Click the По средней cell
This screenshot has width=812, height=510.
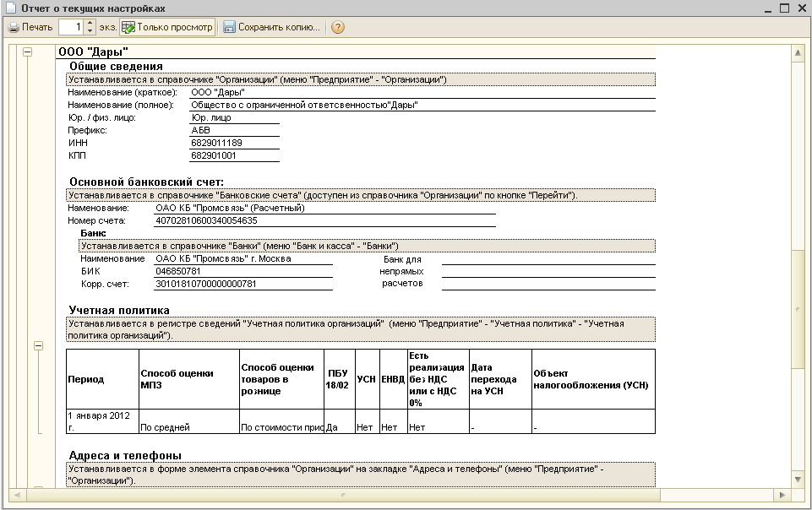(189, 421)
